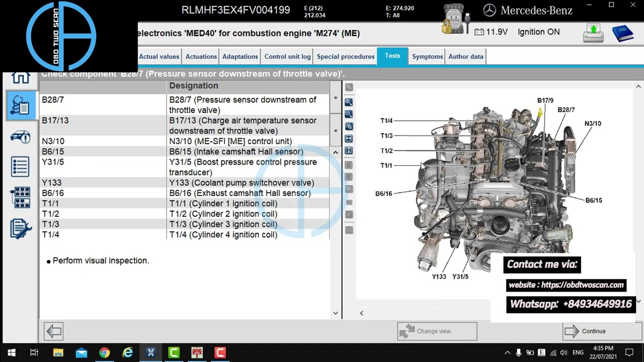Open Internet Explorer from the taskbar
The height and width of the screenshot is (362, 644).
[x=128, y=353]
